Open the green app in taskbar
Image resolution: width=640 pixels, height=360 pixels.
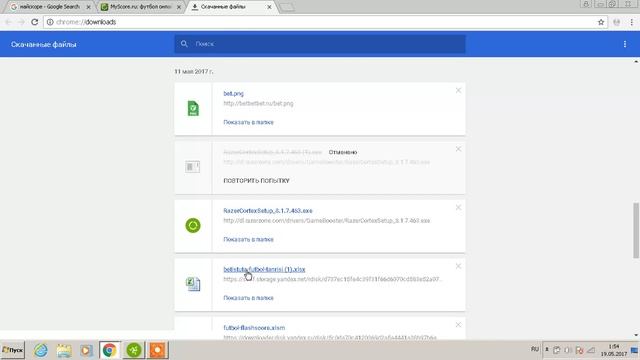coord(134,350)
